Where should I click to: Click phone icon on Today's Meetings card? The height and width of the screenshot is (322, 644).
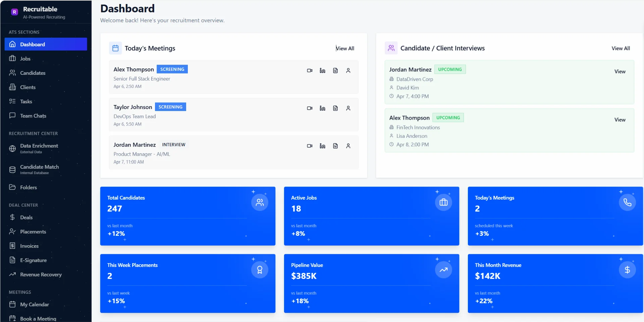pos(627,202)
